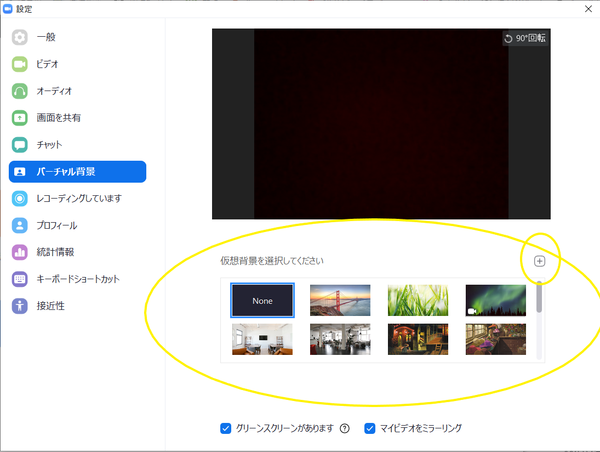Click the Recording (レコーディングしています) icon
This screenshot has height=452, width=600.
(20, 199)
